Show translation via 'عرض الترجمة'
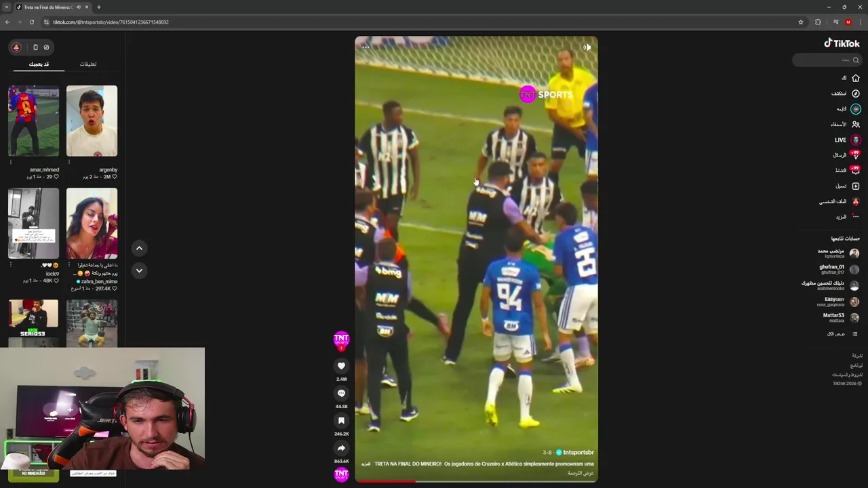The width and height of the screenshot is (868, 488). [580, 473]
